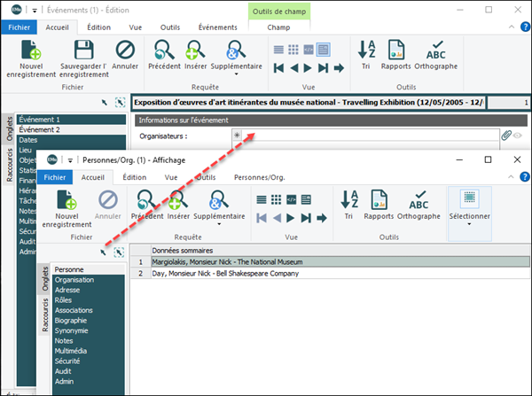Image resolution: width=532 pixels, height=396 pixels.
Task: Click Précédent search icon in Événements ribbon
Action: [x=164, y=50]
